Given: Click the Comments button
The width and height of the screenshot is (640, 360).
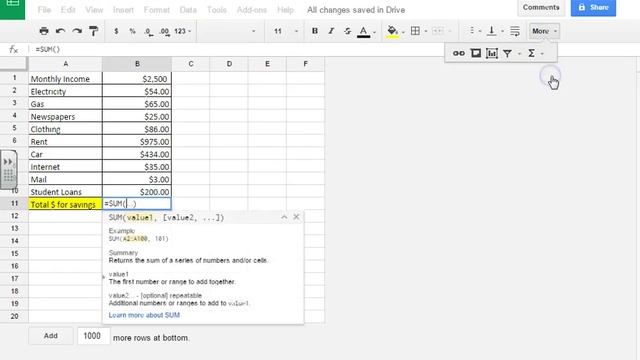Looking at the screenshot, I should pos(541,7).
